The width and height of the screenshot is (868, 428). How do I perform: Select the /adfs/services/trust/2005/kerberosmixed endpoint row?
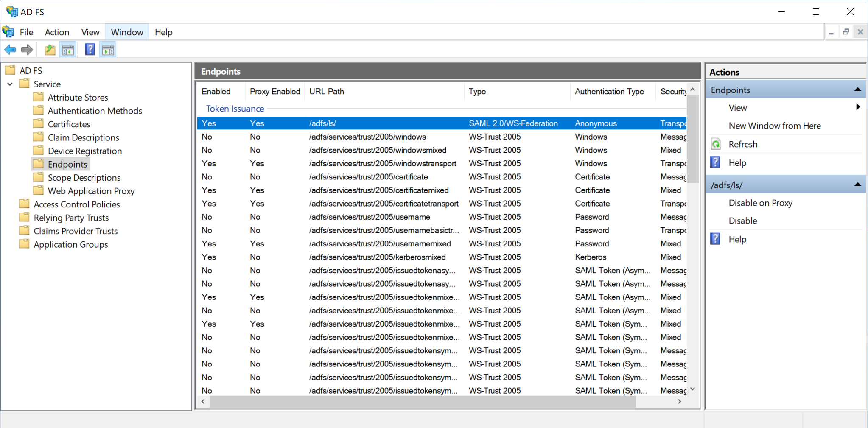coord(377,257)
